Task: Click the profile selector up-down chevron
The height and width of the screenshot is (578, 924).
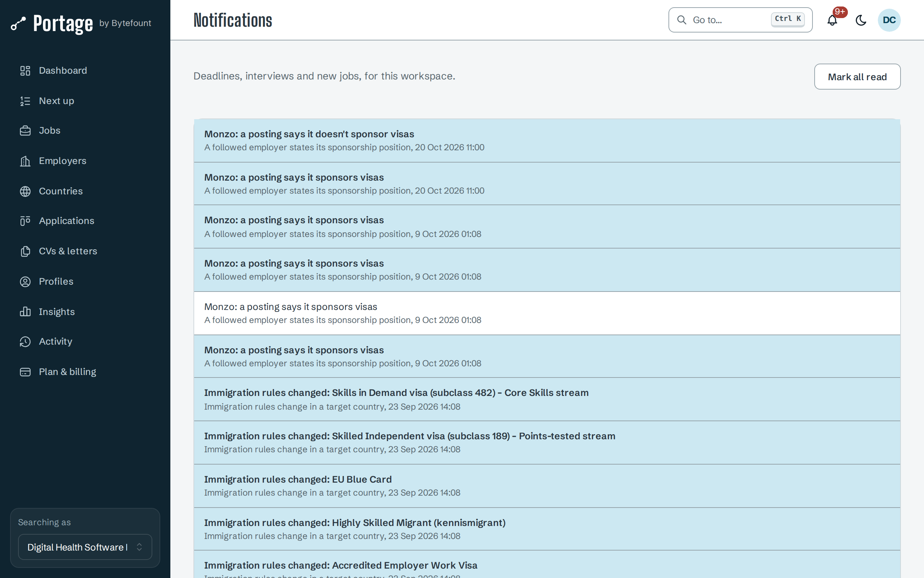Action: point(139,547)
